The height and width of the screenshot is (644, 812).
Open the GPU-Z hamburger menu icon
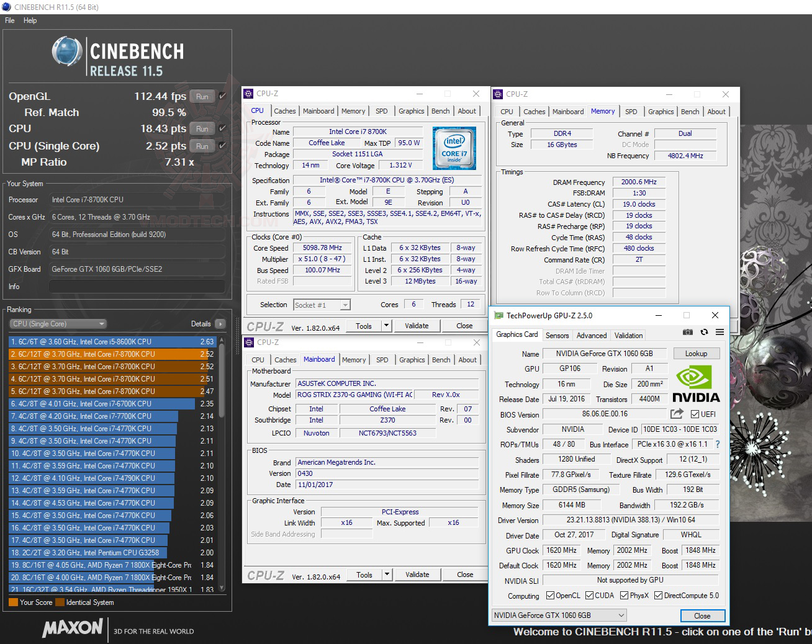[720, 333]
